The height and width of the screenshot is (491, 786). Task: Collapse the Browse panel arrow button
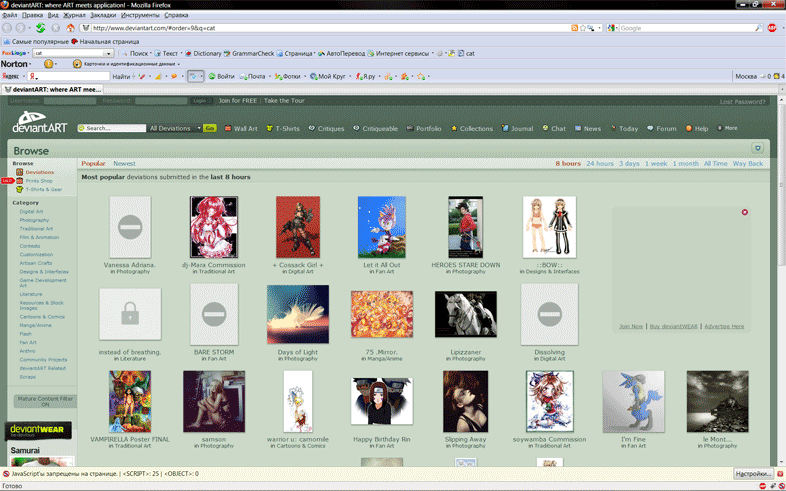757,148
